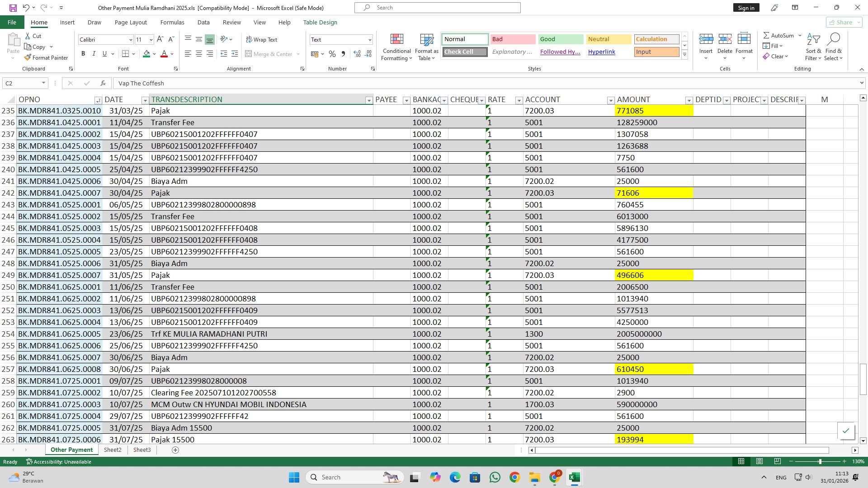Apply the Hyperlink cell style
This screenshot has height=488, width=868.
tap(601, 52)
